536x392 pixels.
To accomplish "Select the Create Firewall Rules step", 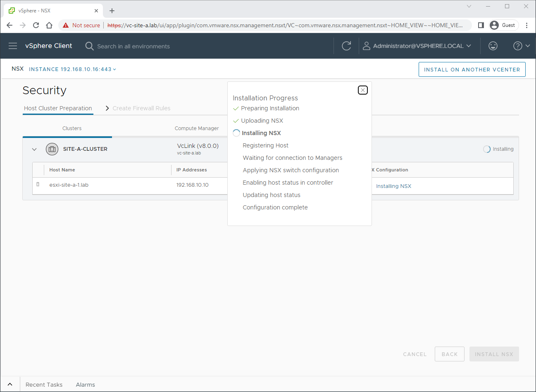I will [141, 108].
